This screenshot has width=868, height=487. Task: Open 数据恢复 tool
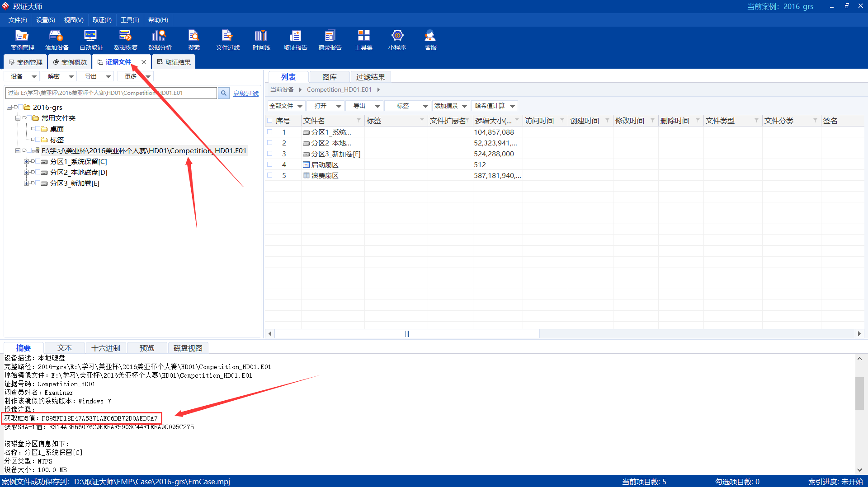[125, 40]
